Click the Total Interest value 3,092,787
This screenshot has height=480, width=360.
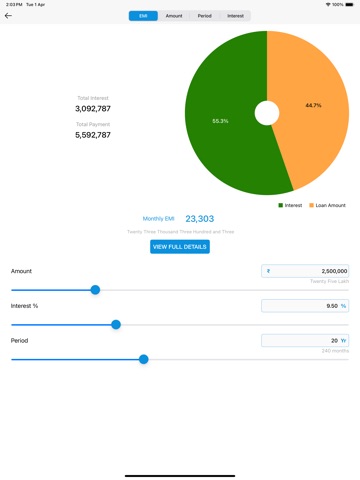(93, 109)
